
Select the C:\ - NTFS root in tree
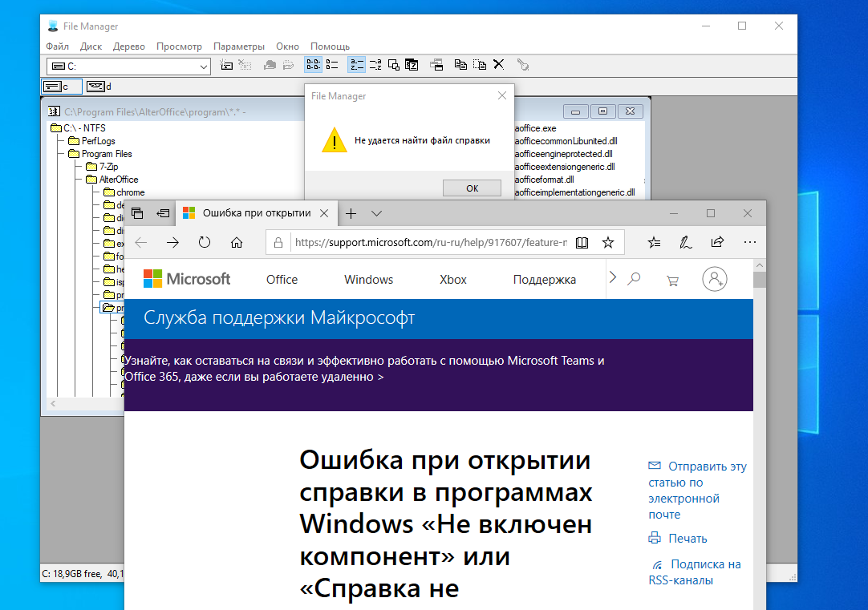(x=78, y=127)
